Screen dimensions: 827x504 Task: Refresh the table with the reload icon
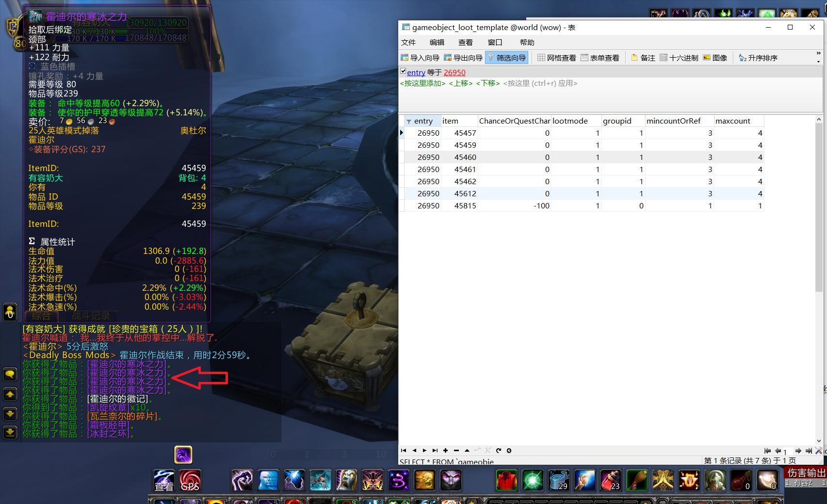click(498, 451)
